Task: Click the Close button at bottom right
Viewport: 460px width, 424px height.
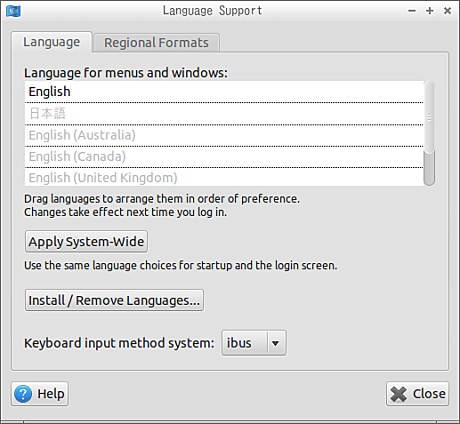Action: click(x=418, y=394)
